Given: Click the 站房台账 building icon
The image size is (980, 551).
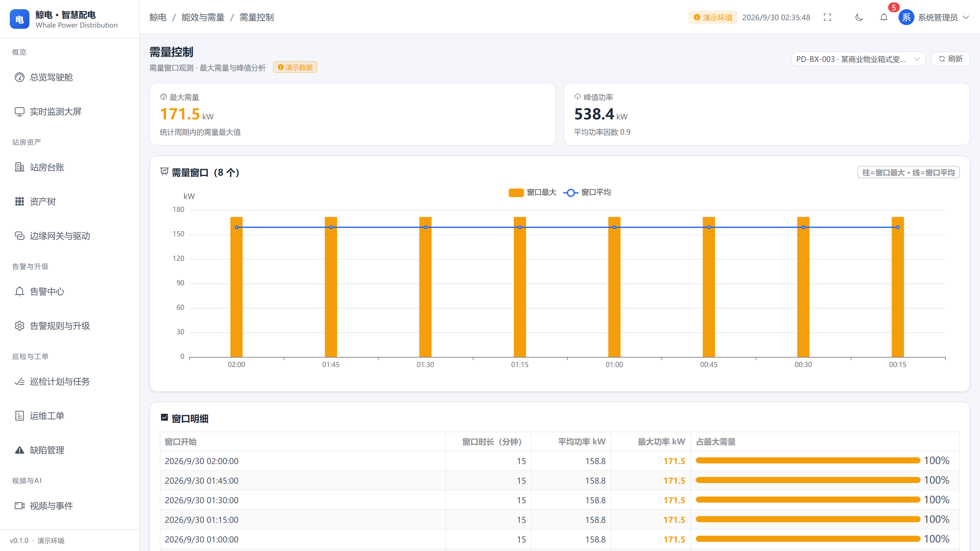Looking at the screenshot, I should 19,167.
